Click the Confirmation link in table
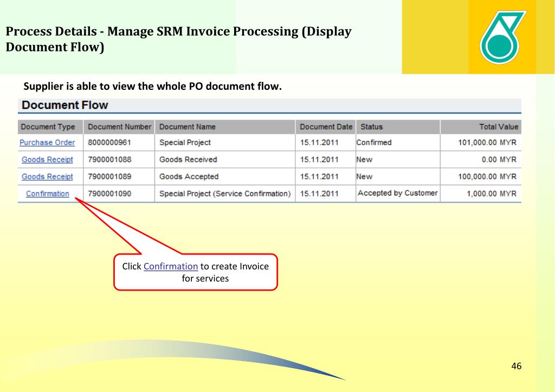Screen dimensions: 555x392 [48, 194]
